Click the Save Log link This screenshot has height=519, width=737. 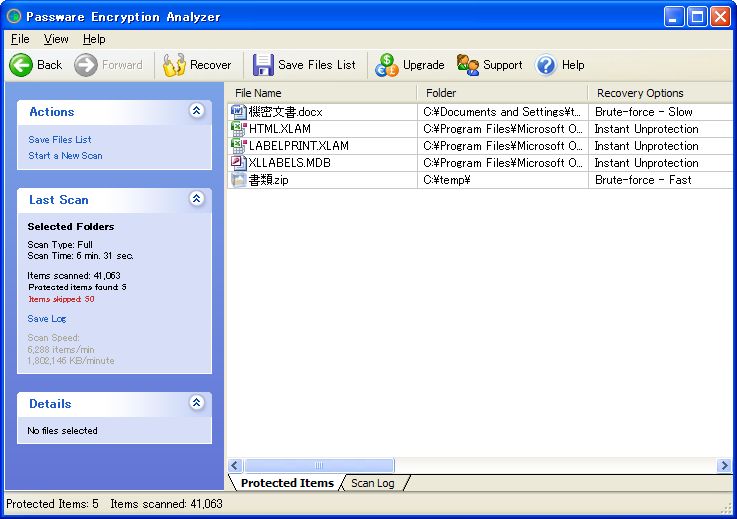(47, 319)
